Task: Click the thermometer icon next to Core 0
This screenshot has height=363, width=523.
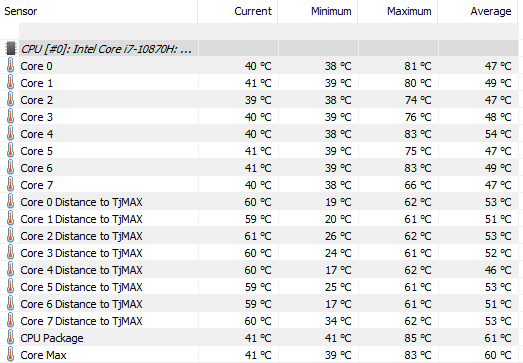Action: pos(11,65)
